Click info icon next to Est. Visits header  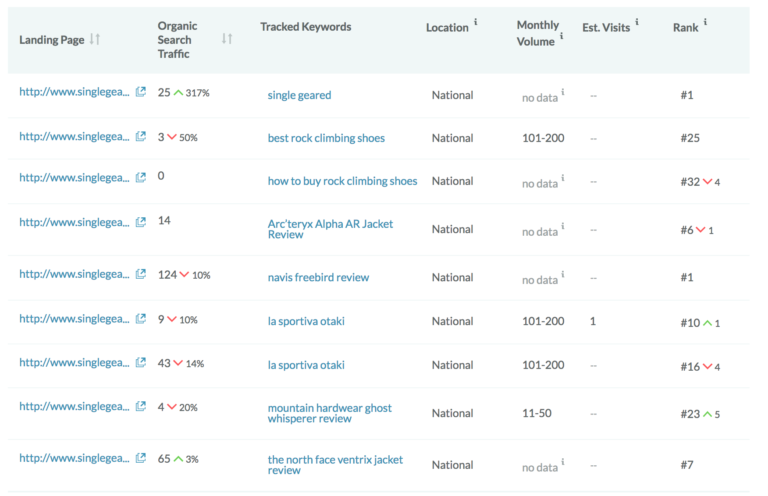click(x=637, y=22)
